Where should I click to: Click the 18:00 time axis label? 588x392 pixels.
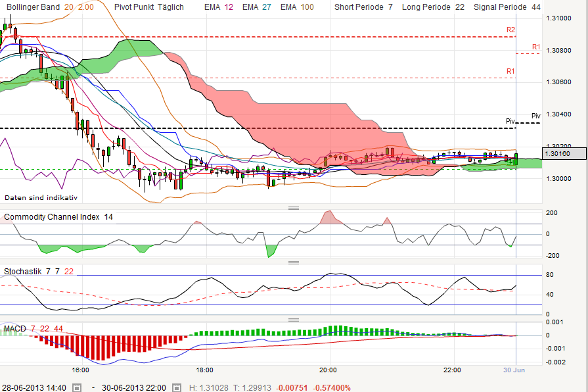(204, 370)
